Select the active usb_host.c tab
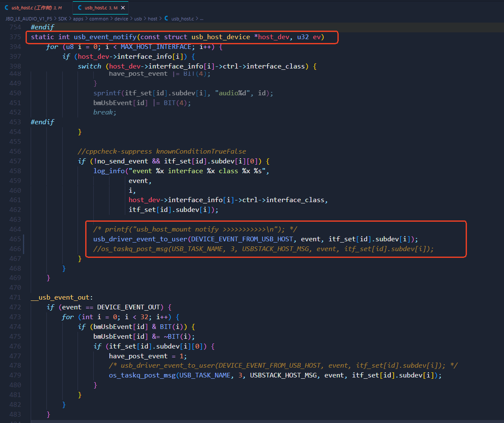This screenshot has height=423, width=504. (x=100, y=8)
